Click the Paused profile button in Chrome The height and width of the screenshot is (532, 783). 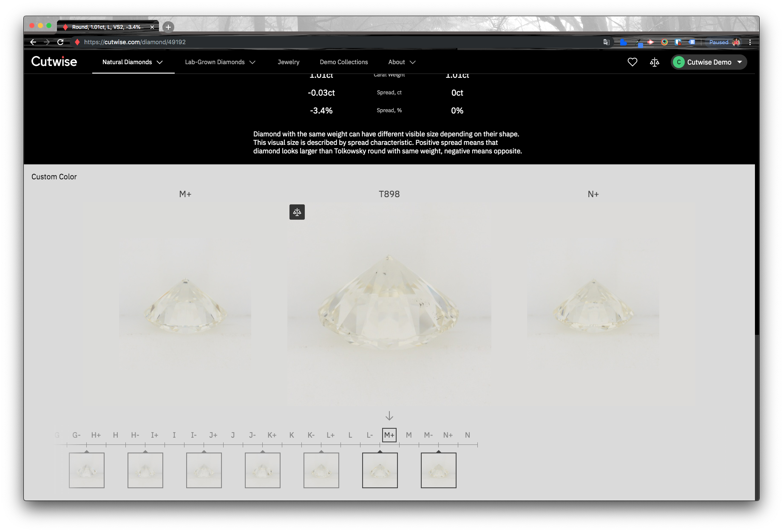click(724, 42)
